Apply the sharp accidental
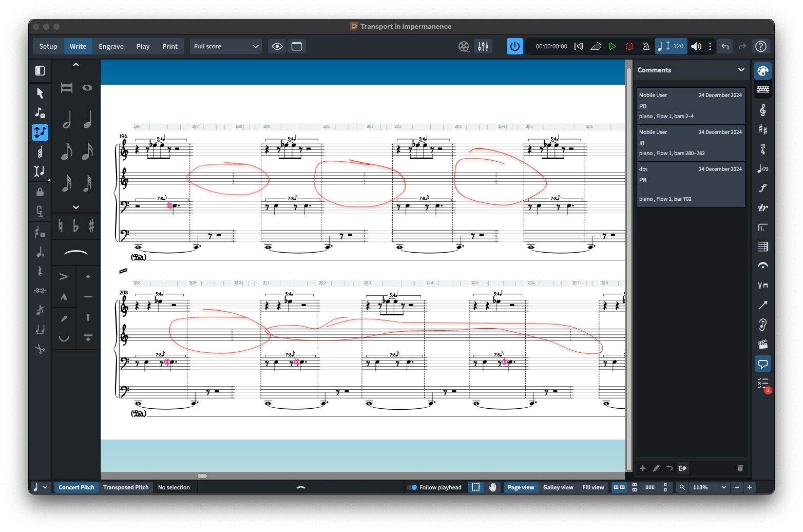Screen dimensions: 803x532 pyautogui.click(x=91, y=226)
